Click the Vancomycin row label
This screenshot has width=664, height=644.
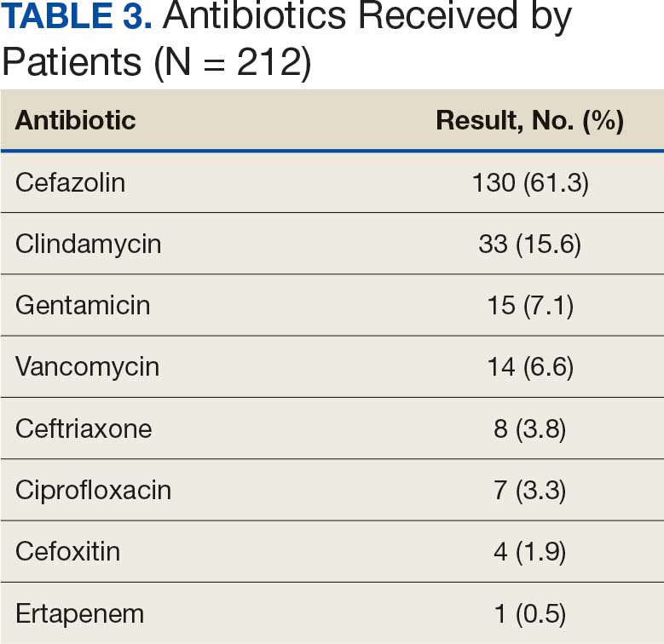coord(87,367)
